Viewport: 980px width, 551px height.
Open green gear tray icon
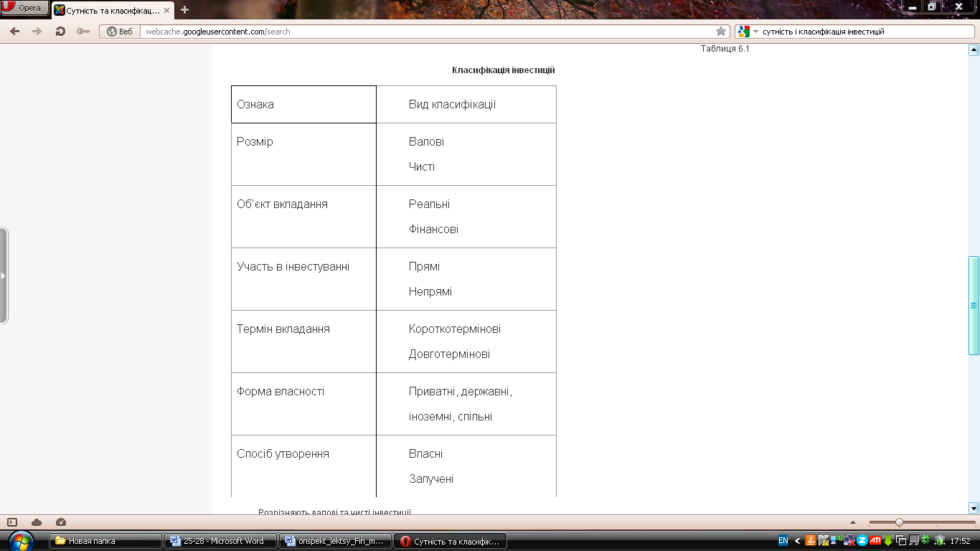(x=925, y=540)
